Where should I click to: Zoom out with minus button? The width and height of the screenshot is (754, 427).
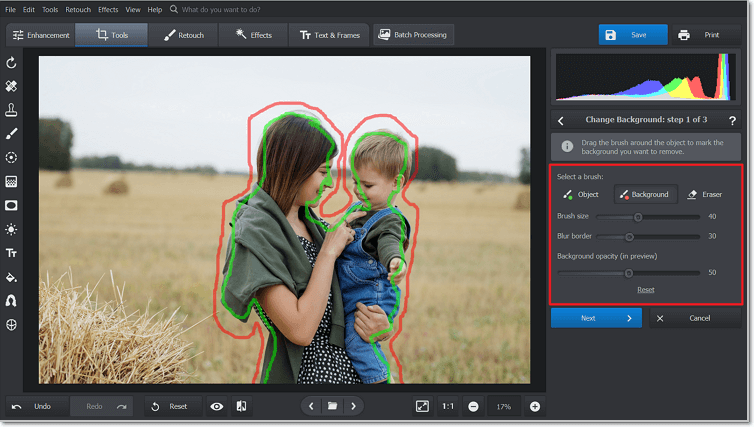473,407
